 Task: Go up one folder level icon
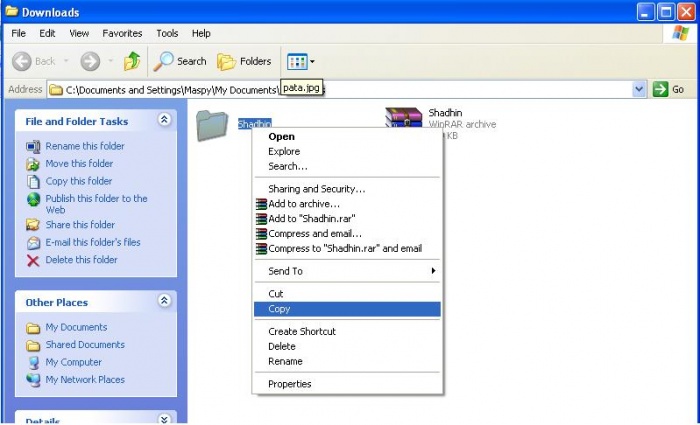click(132, 61)
